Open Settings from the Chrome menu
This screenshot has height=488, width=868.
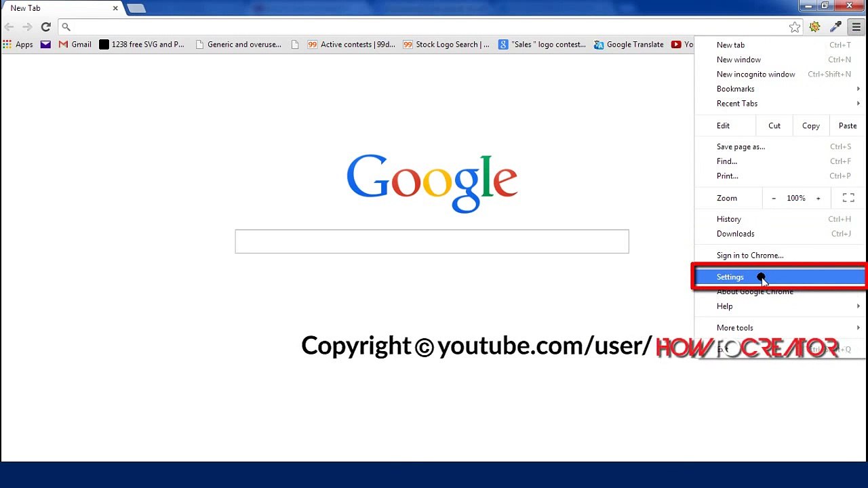click(781, 277)
